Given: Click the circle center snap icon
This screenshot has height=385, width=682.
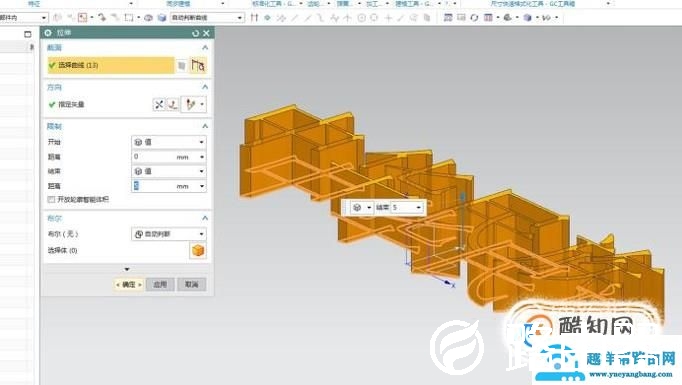Looking at the screenshot, I should 361,18.
